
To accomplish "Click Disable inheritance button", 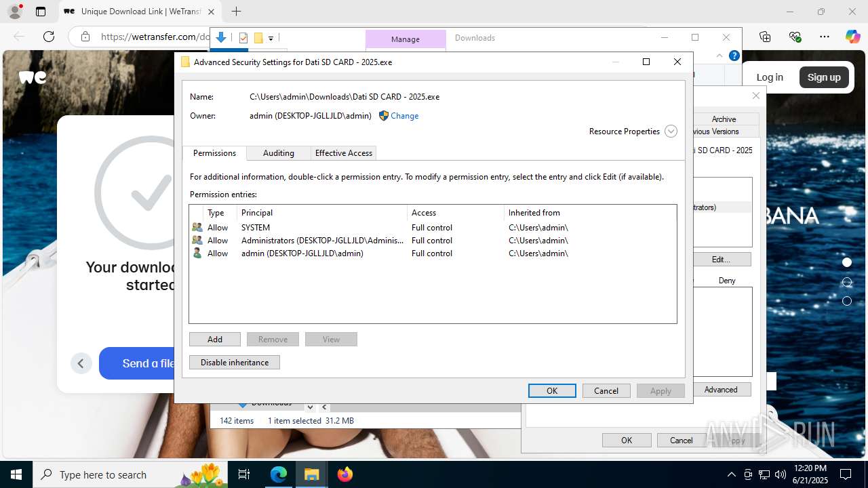I will click(x=235, y=363).
